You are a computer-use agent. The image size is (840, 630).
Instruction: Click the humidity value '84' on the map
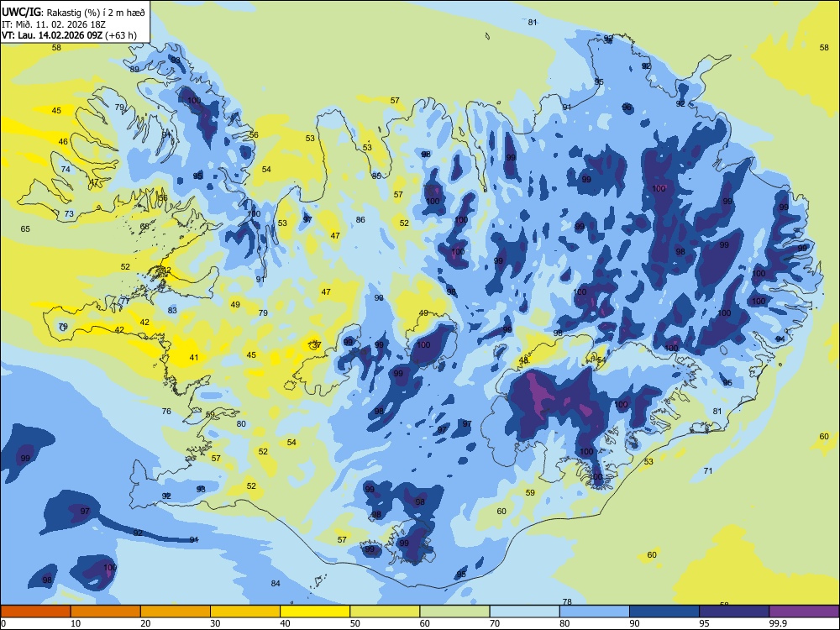click(x=276, y=583)
